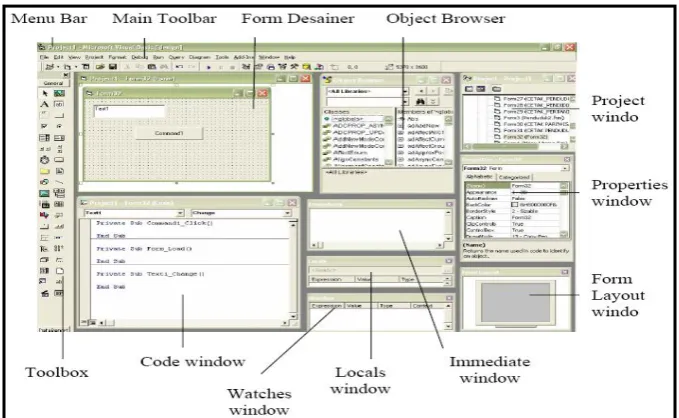Image resolution: width=679 pixels, height=418 pixels.
Task: Click the Project window horizontal scrollbar
Action: pyautogui.click(x=516, y=146)
